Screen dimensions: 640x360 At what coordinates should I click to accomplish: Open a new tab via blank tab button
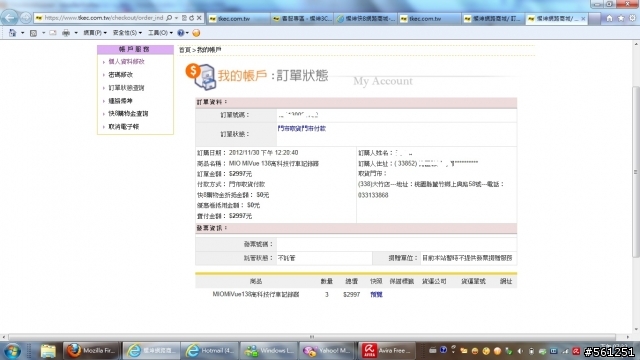tap(594, 19)
